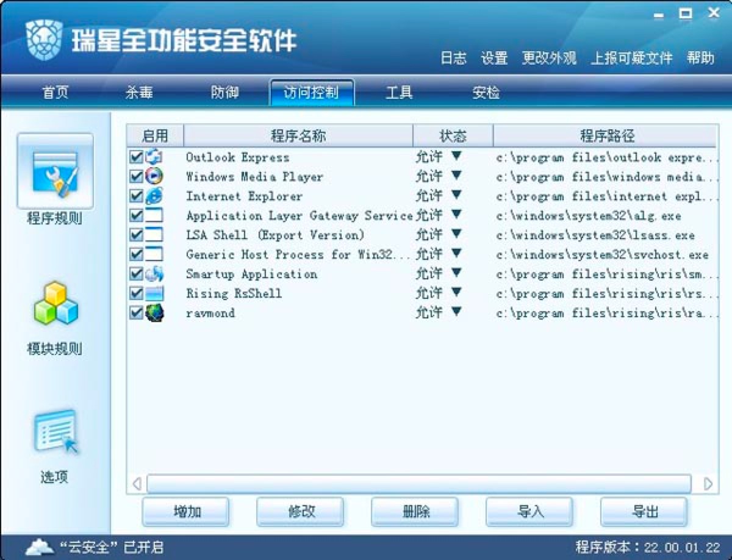The width and height of the screenshot is (732, 560).
Task: Click the Outlook Express program icon
Action: click(x=154, y=157)
